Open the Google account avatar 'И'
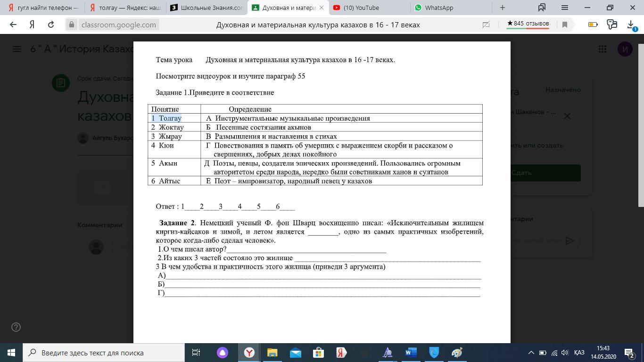This screenshot has height=362, width=644. coord(625,49)
